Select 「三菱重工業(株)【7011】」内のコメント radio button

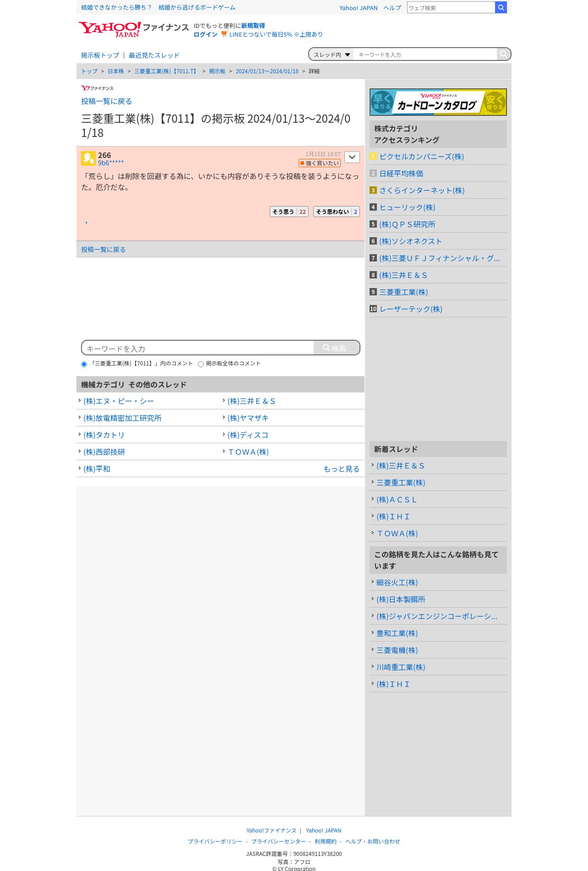[x=84, y=364]
